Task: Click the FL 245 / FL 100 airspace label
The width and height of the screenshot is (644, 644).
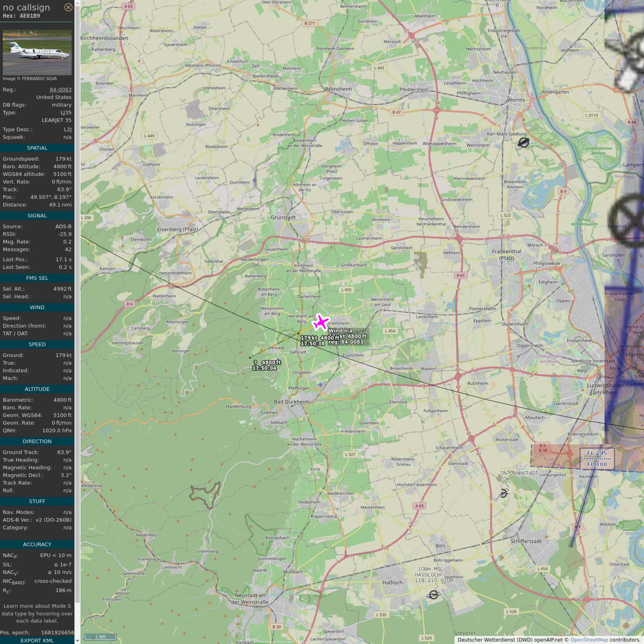Action: (x=597, y=459)
